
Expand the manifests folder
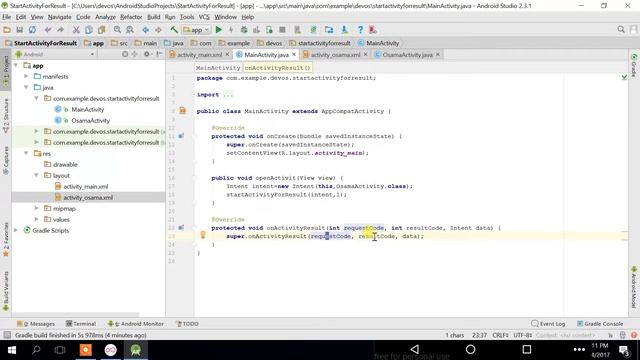[26, 76]
